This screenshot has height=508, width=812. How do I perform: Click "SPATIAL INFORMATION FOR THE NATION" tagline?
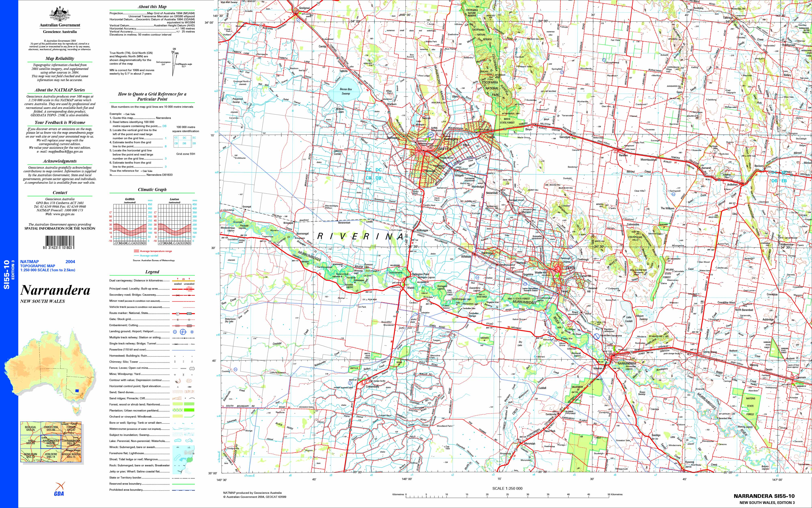60,228
